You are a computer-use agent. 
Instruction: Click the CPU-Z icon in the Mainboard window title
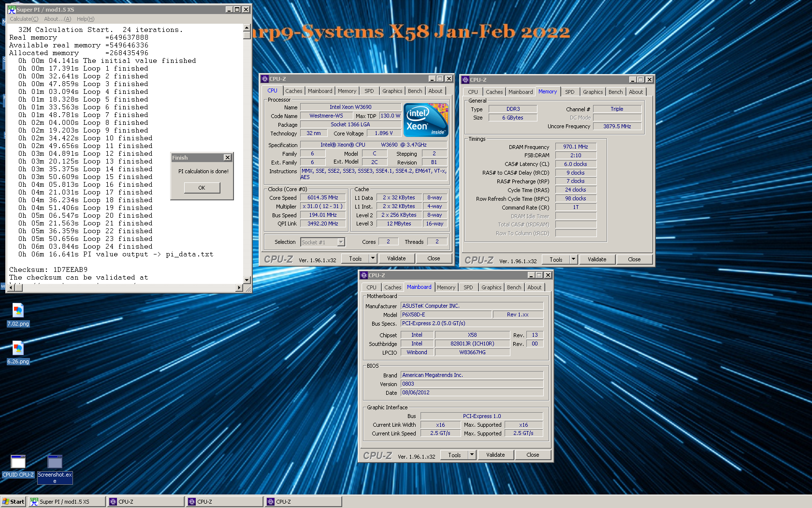pyautogui.click(x=363, y=275)
